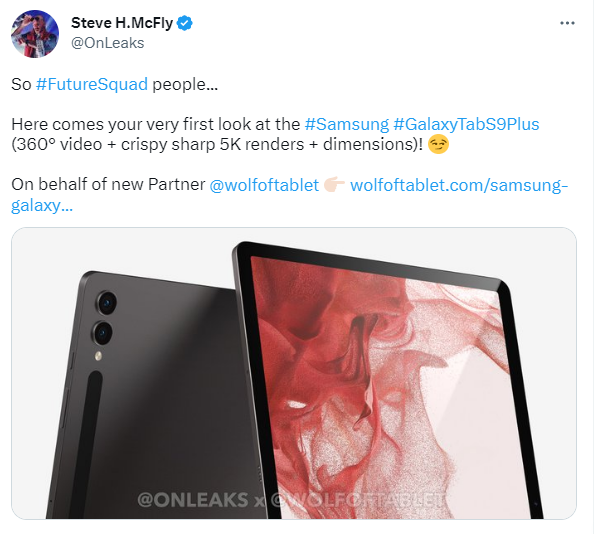Open the Galaxy Tab S9 Plus render image
This screenshot has width=594, height=534.
(x=294, y=373)
